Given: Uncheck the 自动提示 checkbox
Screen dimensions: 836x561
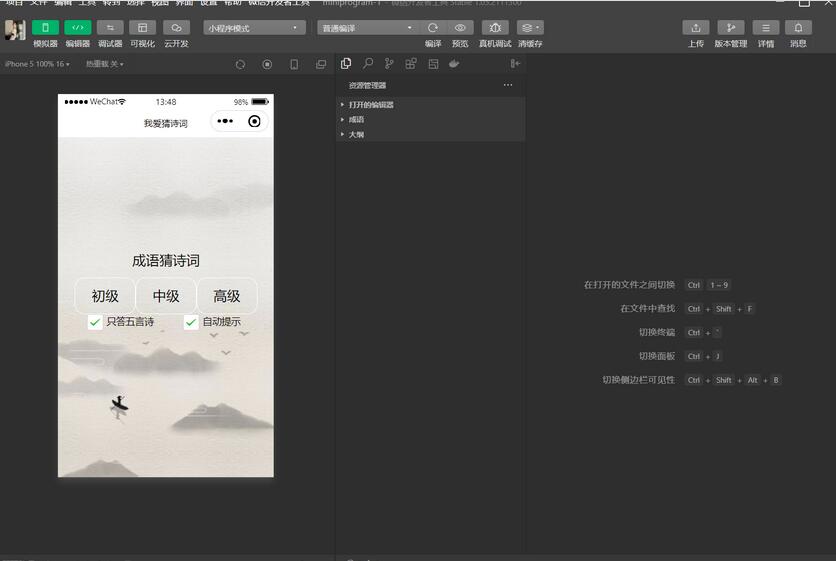Looking at the screenshot, I should pyautogui.click(x=191, y=322).
